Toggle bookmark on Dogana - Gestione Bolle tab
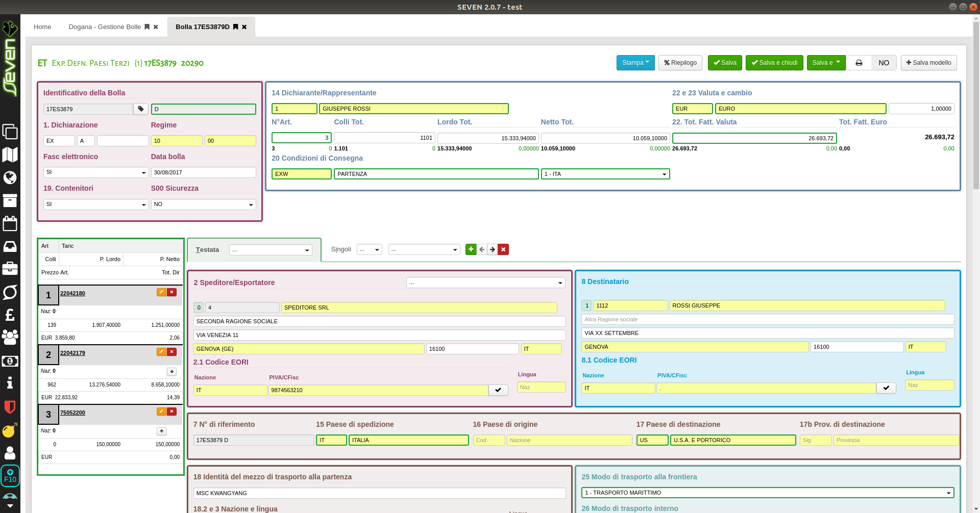Image resolution: width=980 pixels, height=513 pixels. [x=147, y=27]
